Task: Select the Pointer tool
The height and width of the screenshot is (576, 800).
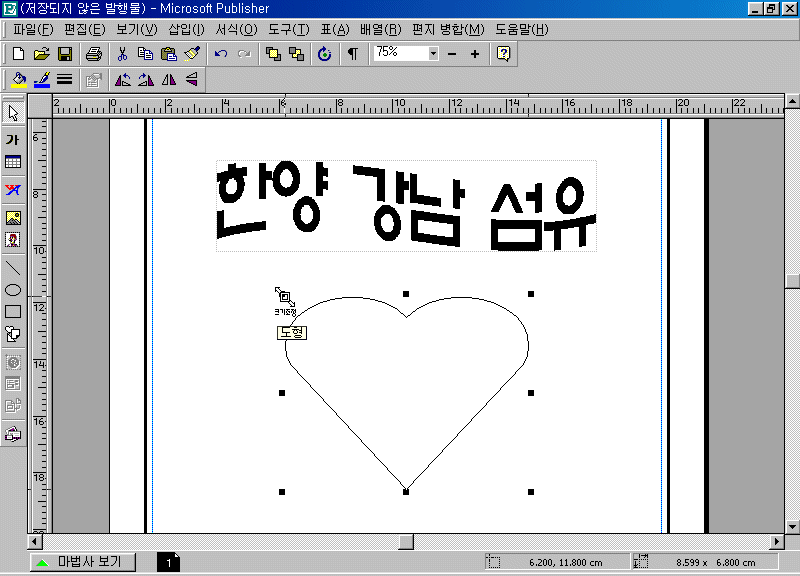Action: pos(13,113)
